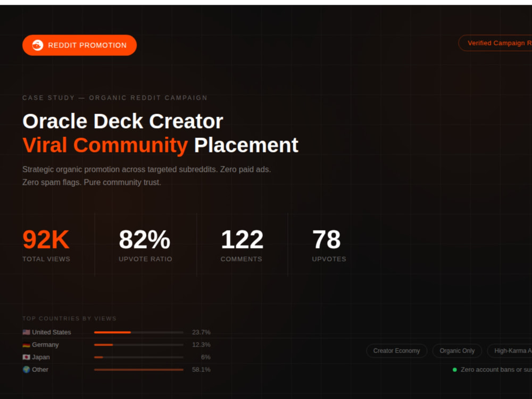Click the orange Viral Community heading text
The height and width of the screenshot is (399, 532).
pos(105,145)
